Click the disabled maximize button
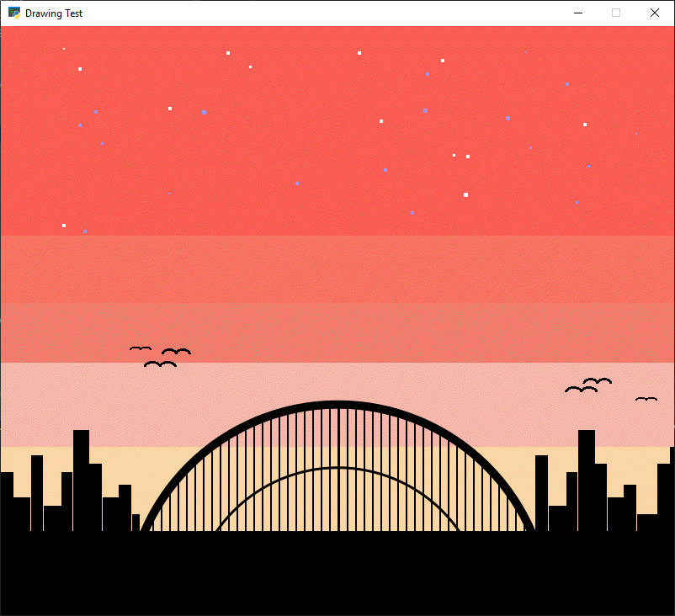 (x=616, y=13)
